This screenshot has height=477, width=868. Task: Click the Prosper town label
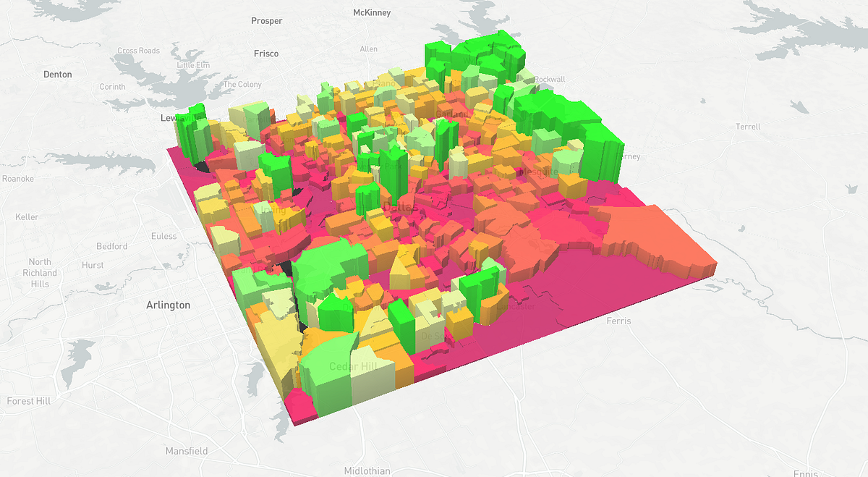(267, 21)
